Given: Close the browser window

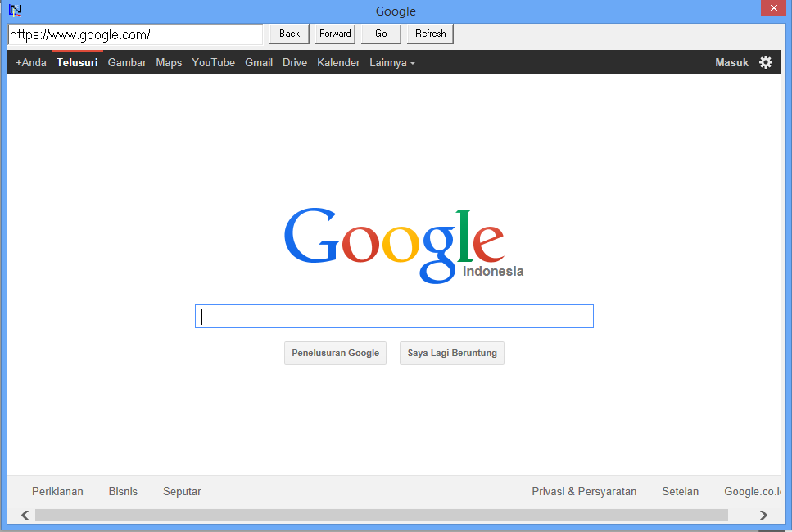Looking at the screenshot, I should point(773,7).
